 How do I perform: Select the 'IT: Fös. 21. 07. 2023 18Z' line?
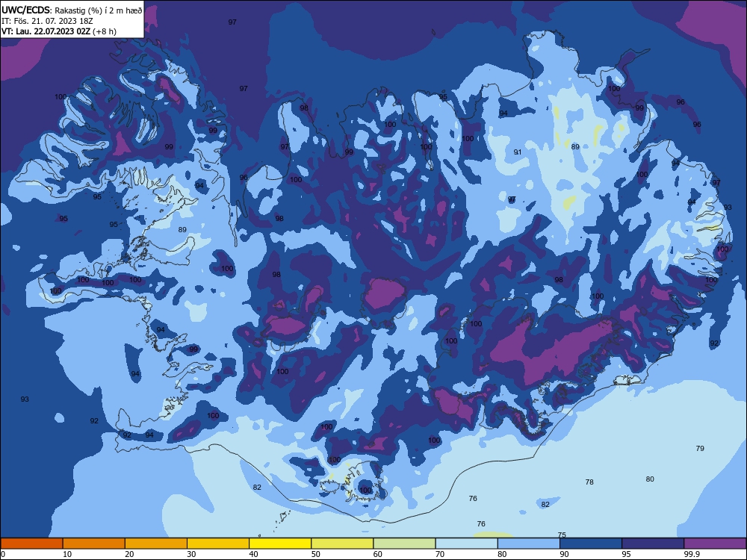pos(47,21)
